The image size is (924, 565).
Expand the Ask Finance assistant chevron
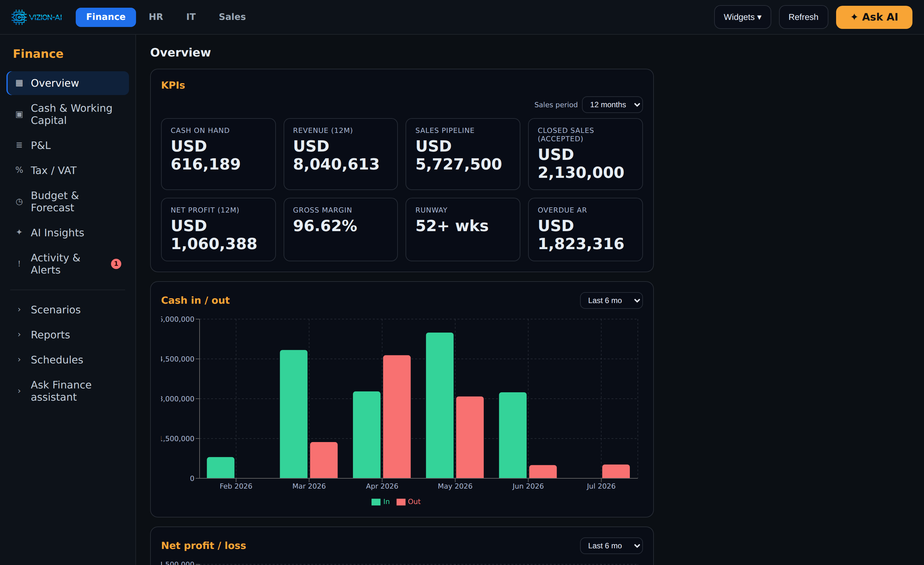(19, 391)
